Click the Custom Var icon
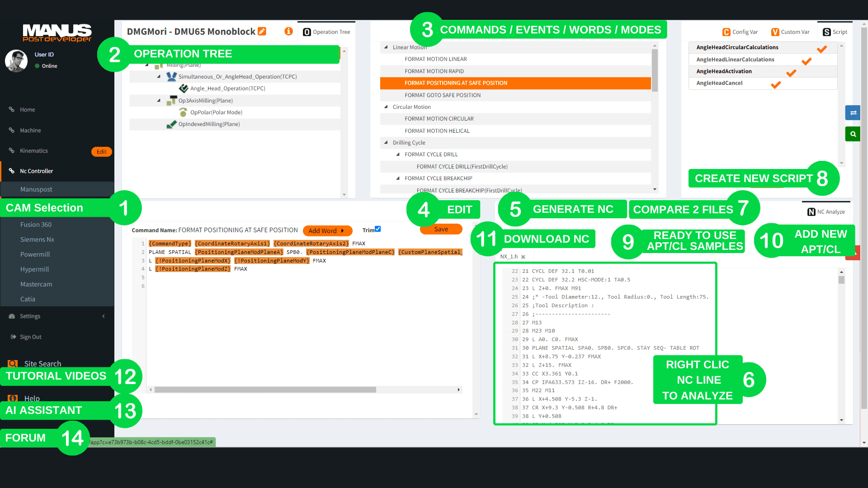Screen dimensions: 868x488 (775, 32)
